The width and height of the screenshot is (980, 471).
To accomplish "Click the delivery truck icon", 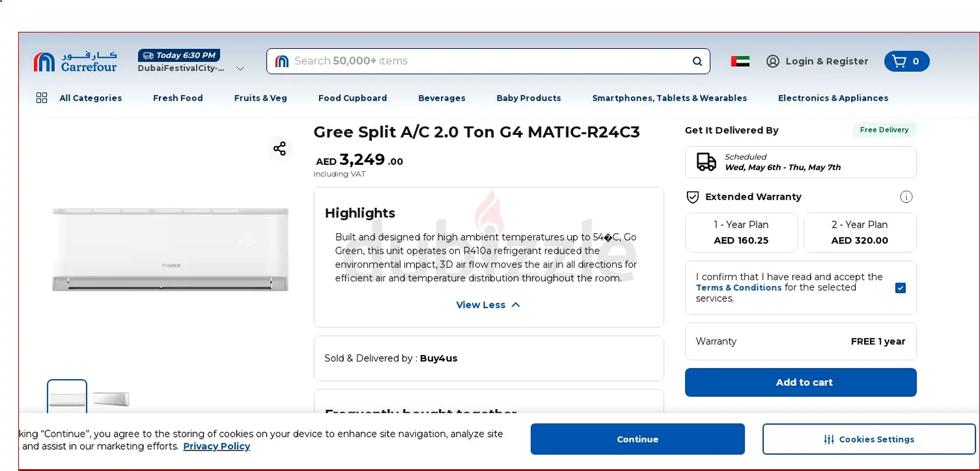I will pyautogui.click(x=706, y=162).
